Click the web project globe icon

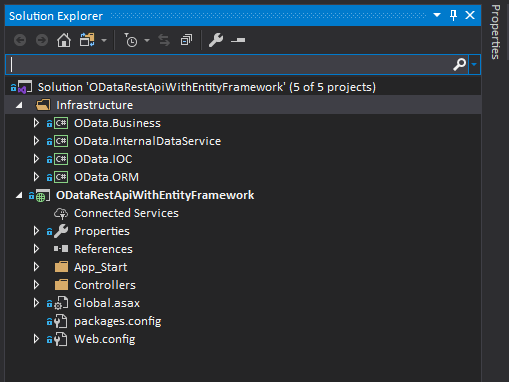click(x=43, y=196)
